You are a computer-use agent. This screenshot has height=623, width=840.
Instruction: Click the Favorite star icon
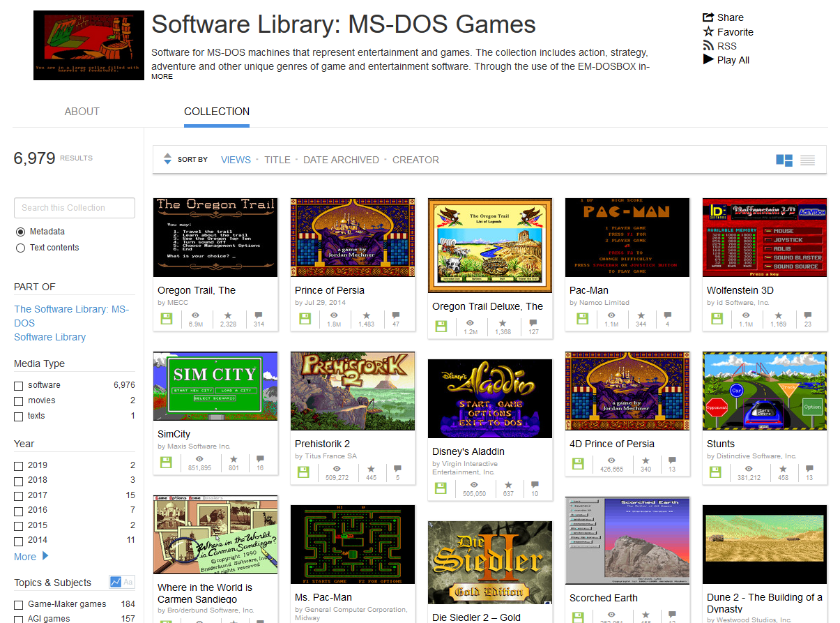[708, 31]
